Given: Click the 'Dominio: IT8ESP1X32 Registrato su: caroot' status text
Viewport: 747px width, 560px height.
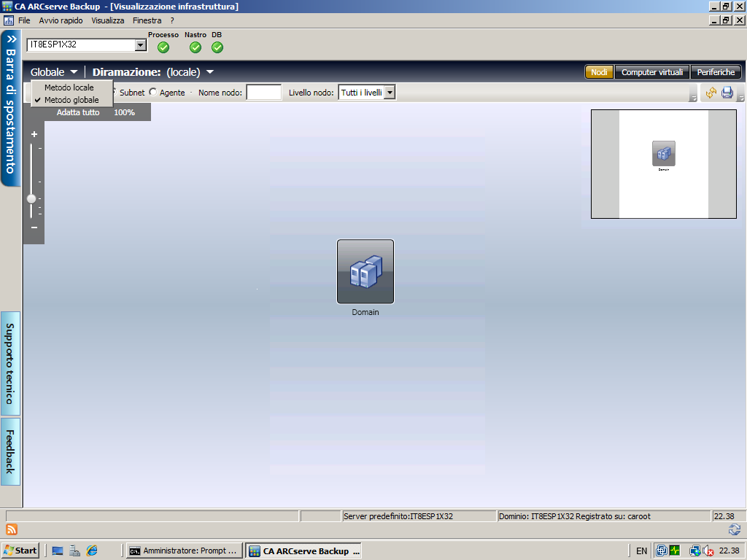Looking at the screenshot, I should coord(575,516).
